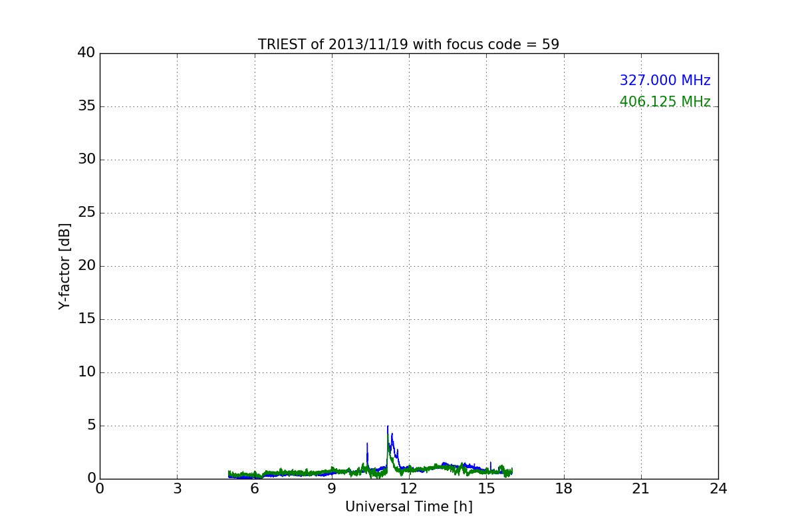The height and width of the screenshot is (532, 798).
Task: Click the y-axis tick label 30
Action: click(86, 160)
